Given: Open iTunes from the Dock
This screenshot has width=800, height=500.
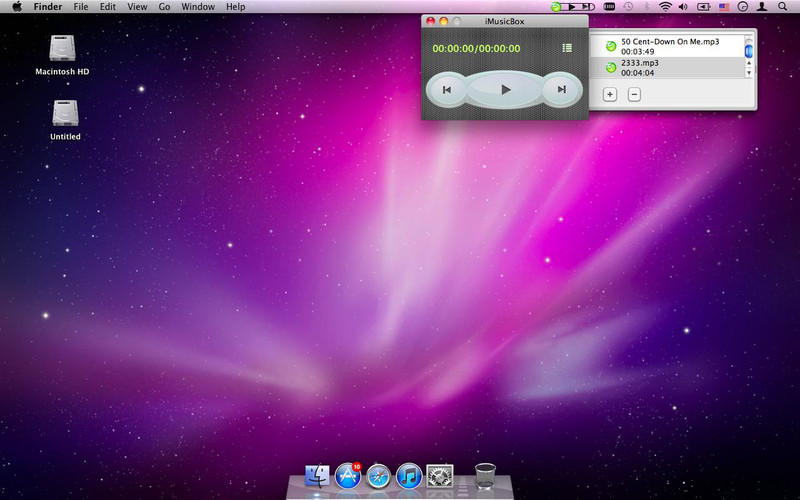Looking at the screenshot, I should (x=408, y=476).
